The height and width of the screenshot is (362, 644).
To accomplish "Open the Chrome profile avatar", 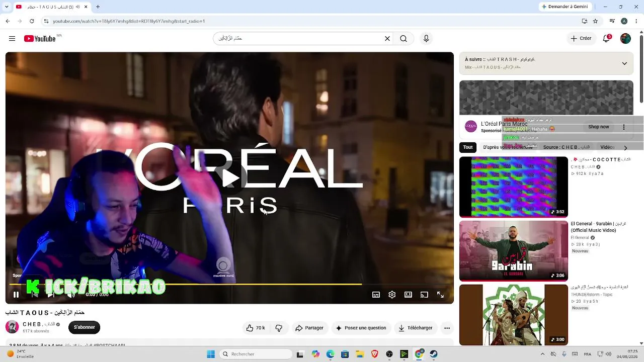I will point(624,21).
